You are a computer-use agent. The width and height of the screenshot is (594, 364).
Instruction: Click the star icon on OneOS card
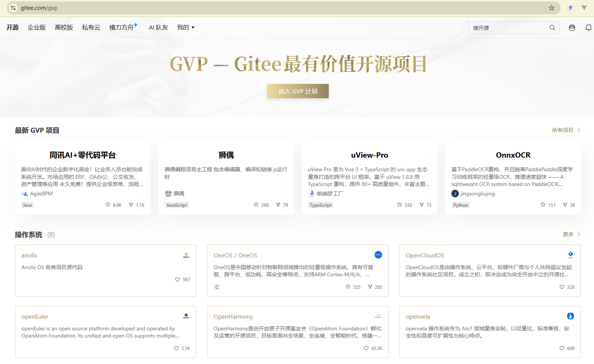pos(348,287)
